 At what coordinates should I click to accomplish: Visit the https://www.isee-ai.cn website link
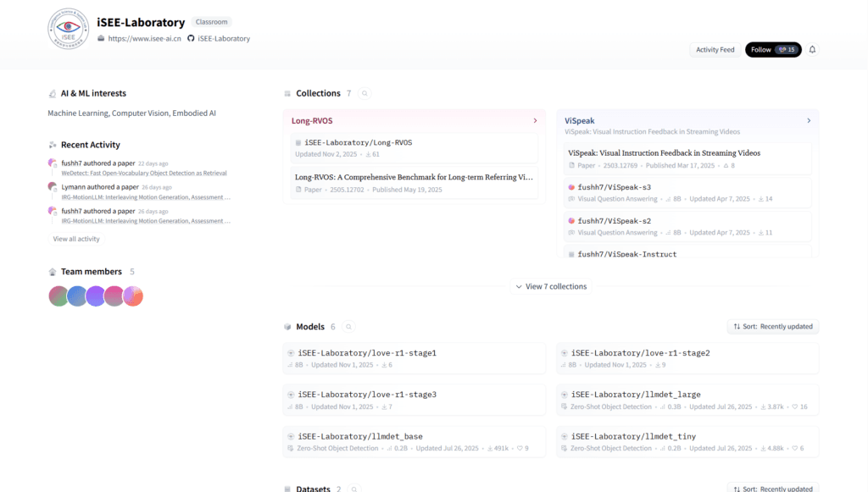(144, 39)
